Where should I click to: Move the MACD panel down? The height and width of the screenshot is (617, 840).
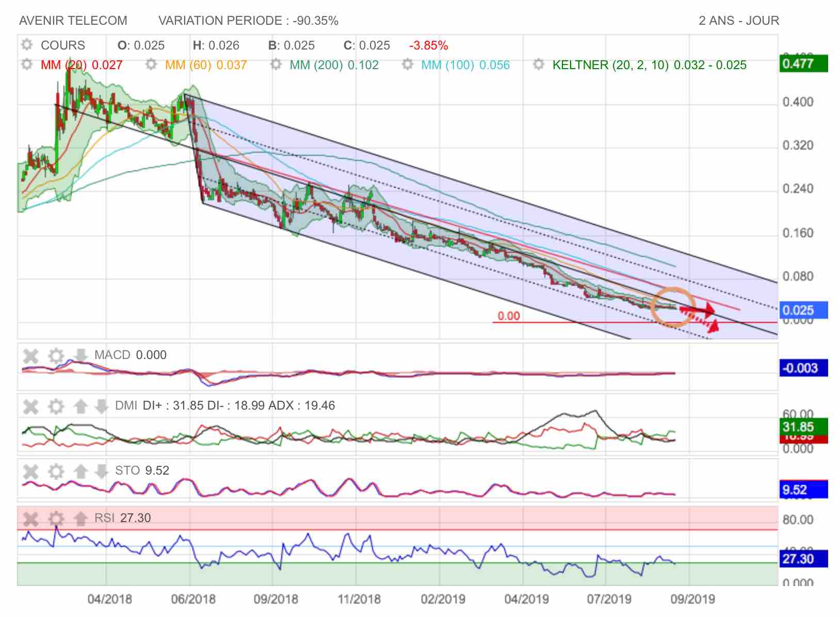(x=80, y=355)
